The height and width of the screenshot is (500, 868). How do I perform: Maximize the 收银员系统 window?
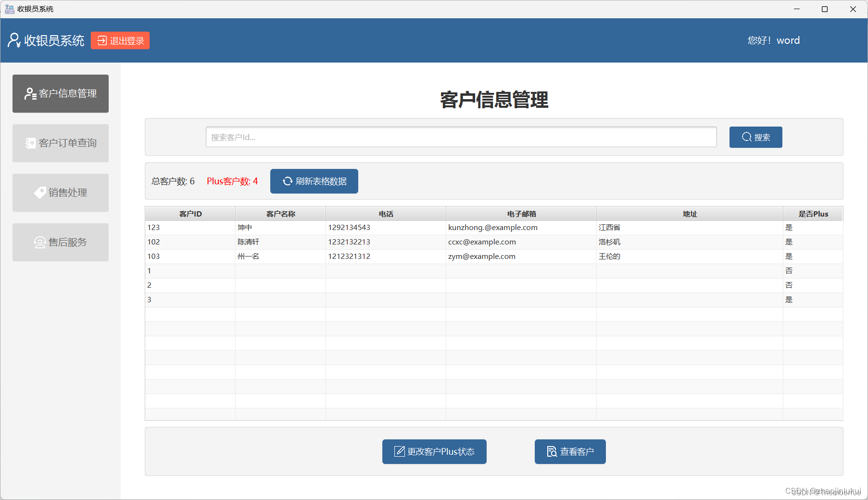[825, 9]
